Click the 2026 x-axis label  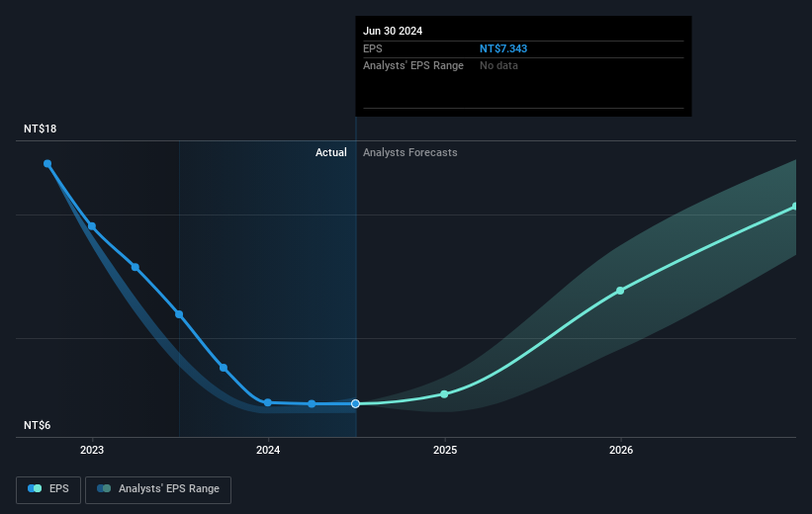621,451
